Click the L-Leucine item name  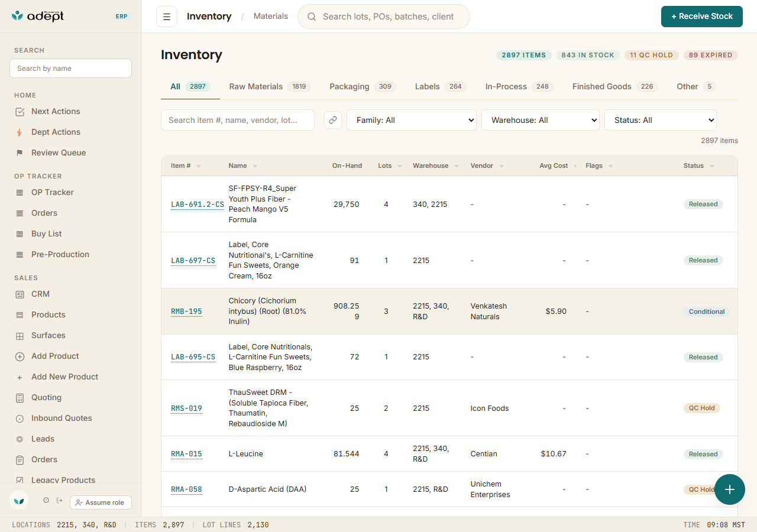tap(246, 454)
